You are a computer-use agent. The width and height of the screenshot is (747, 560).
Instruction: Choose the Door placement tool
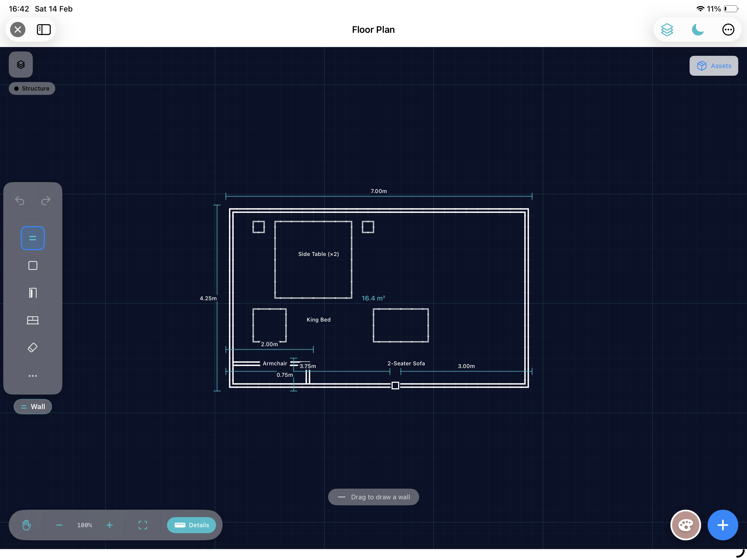33,293
